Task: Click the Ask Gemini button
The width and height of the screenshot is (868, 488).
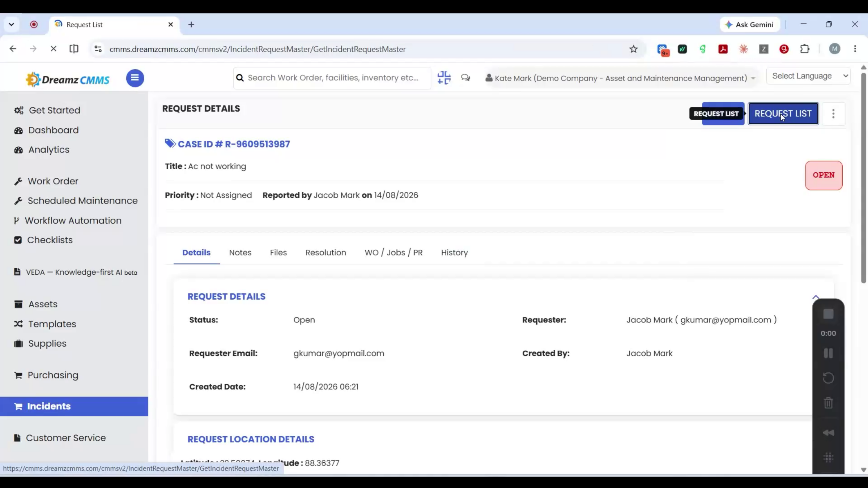Action: [749, 25]
